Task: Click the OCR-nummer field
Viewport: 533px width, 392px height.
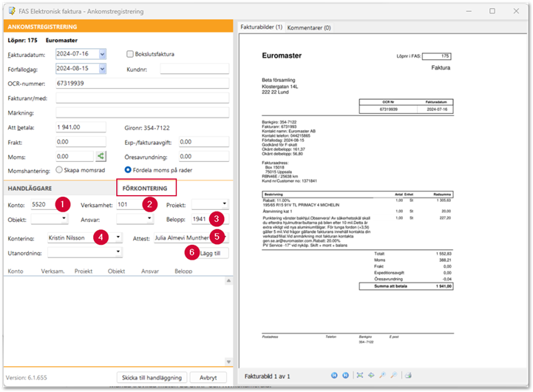Action: (x=143, y=84)
